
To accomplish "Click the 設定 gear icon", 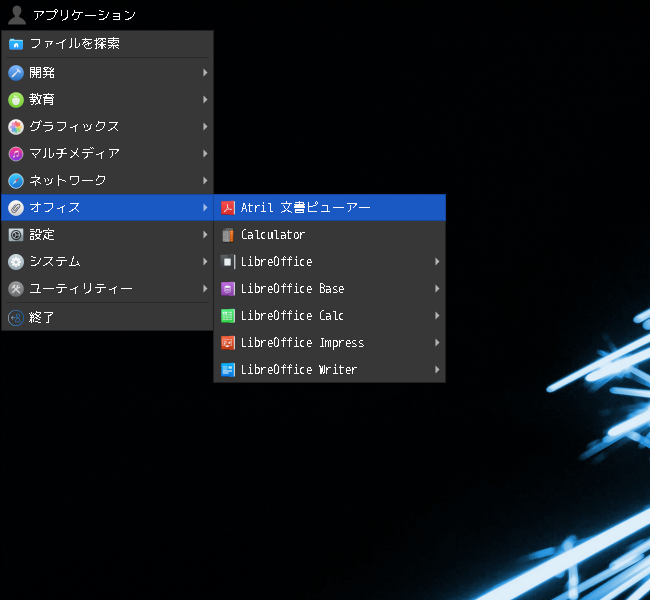I will pos(16,235).
